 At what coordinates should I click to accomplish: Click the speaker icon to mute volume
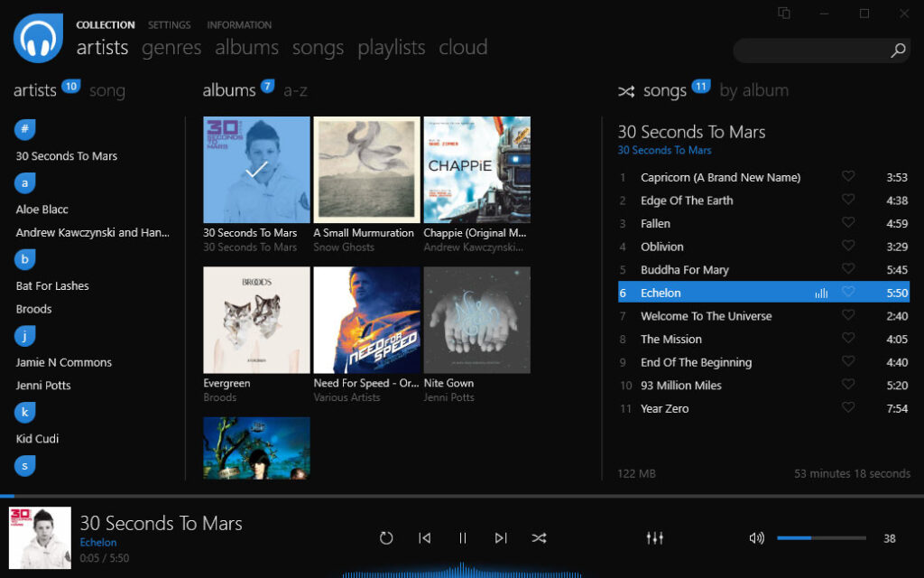tap(756, 537)
